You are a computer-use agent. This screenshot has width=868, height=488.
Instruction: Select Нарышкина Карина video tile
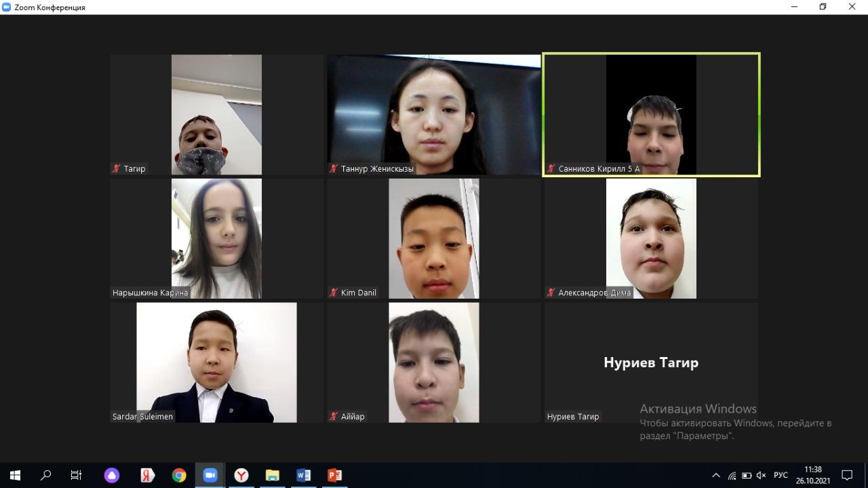tap(216, 238)
